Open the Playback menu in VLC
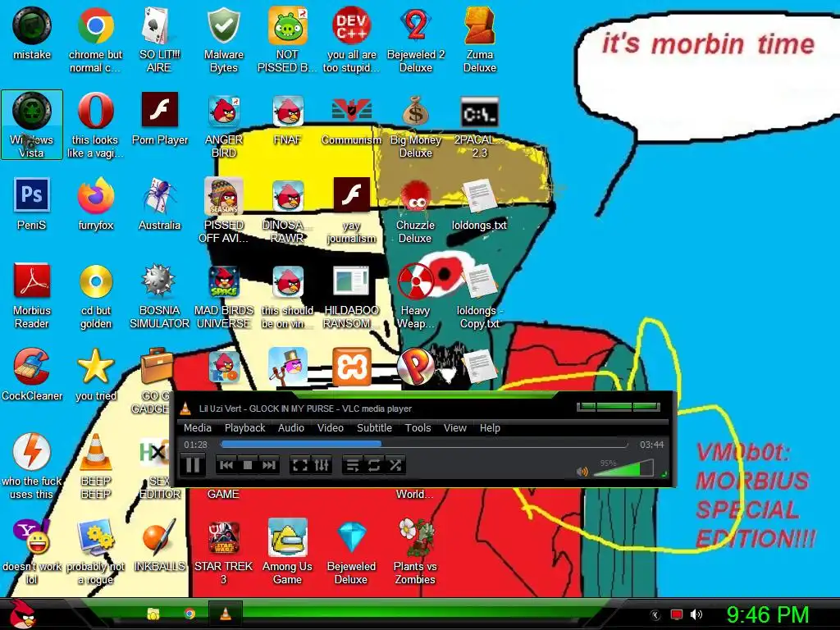The width and height of the screenshot is (840, 630). pos(244,427)
